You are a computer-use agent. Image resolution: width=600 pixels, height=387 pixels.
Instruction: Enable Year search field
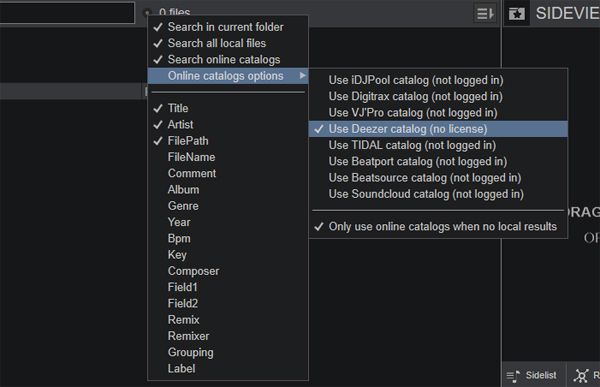click(x=228, y=222)
